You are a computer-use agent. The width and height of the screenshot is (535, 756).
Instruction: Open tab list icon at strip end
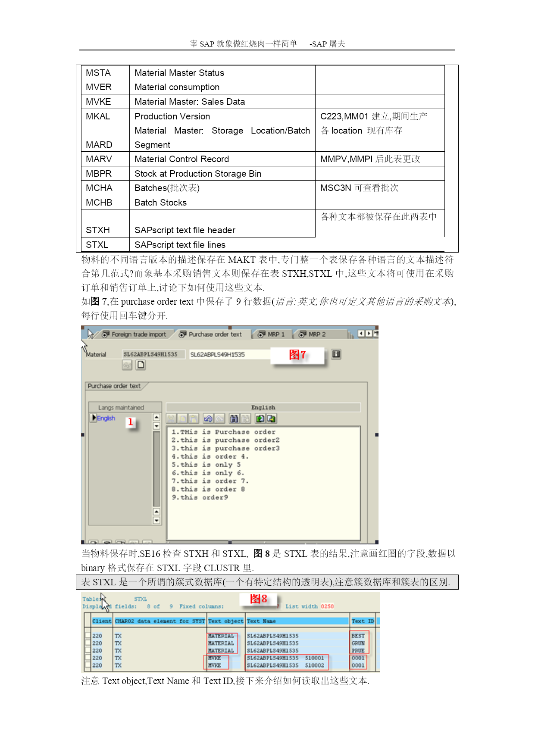click(376, 334)
